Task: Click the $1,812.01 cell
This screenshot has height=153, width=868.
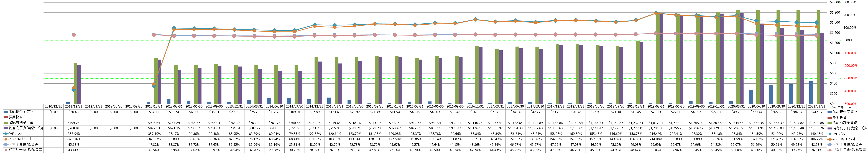Action: (656, 123)
